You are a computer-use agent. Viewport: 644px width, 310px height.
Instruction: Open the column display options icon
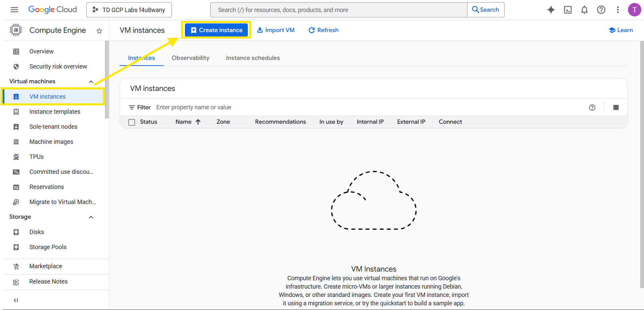click(616, 107)
